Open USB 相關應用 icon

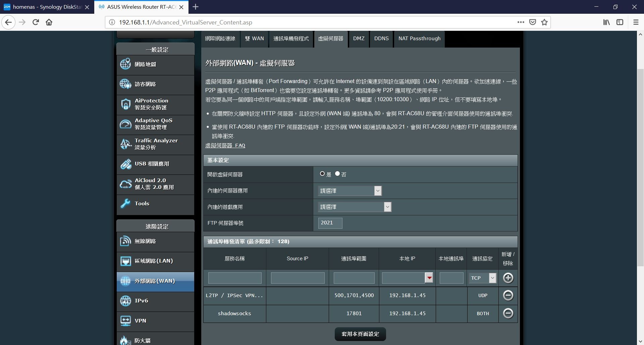[x=125, y=164]
